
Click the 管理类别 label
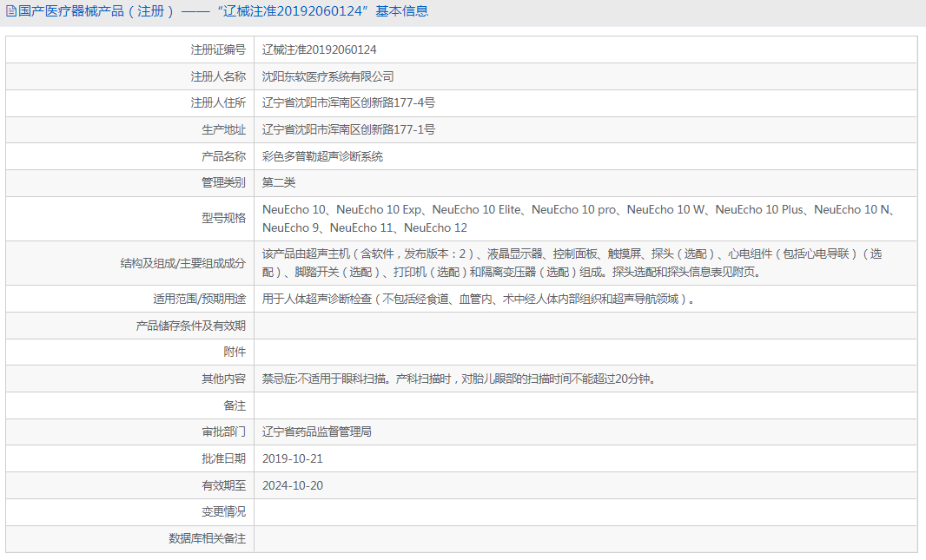click(223, 183)
